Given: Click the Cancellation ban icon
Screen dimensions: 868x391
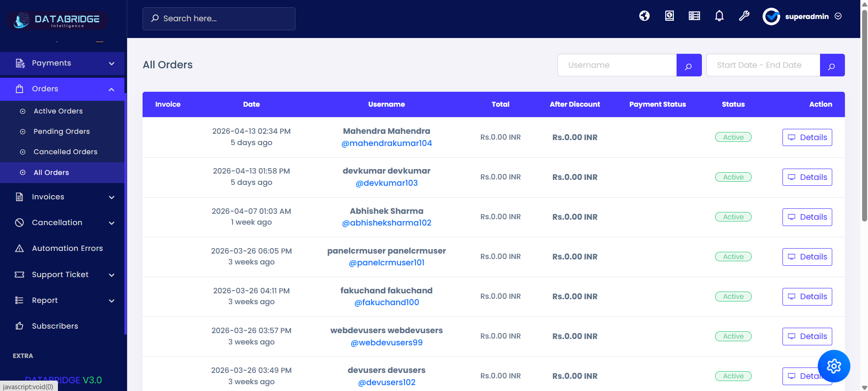Looking at the screenshot, I should point(19,223).
